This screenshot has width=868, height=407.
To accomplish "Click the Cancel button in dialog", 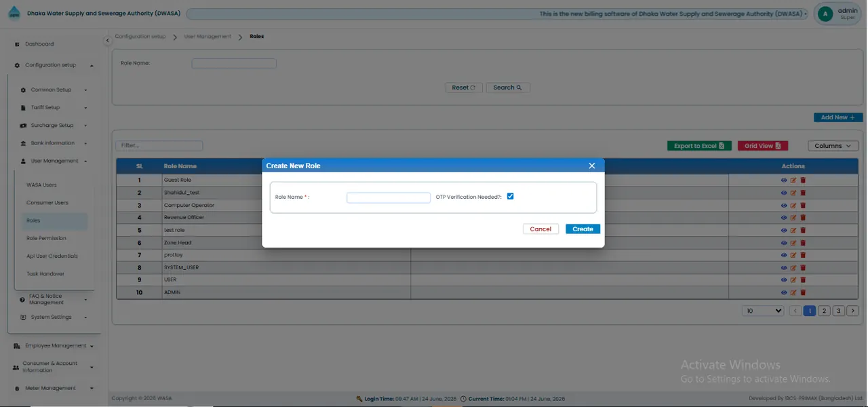I will click(540, 229).
